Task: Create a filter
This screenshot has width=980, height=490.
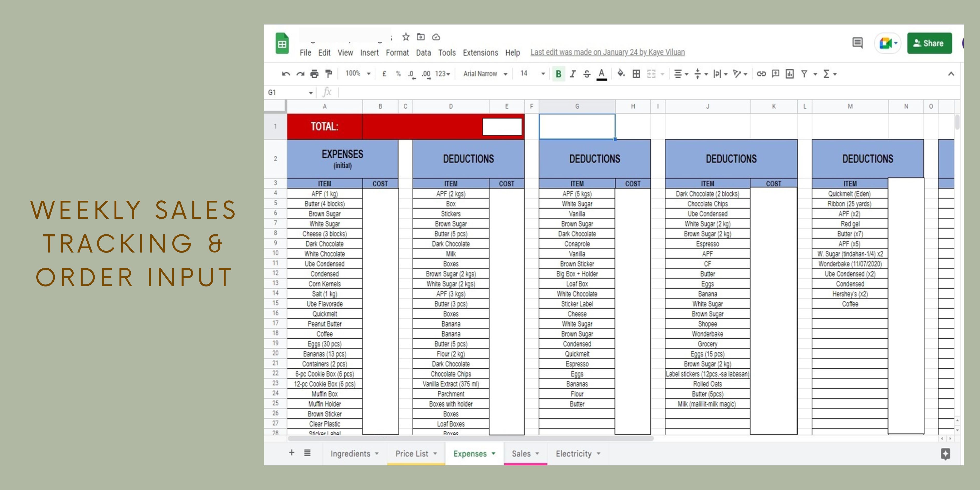Action: click(804, 74)
